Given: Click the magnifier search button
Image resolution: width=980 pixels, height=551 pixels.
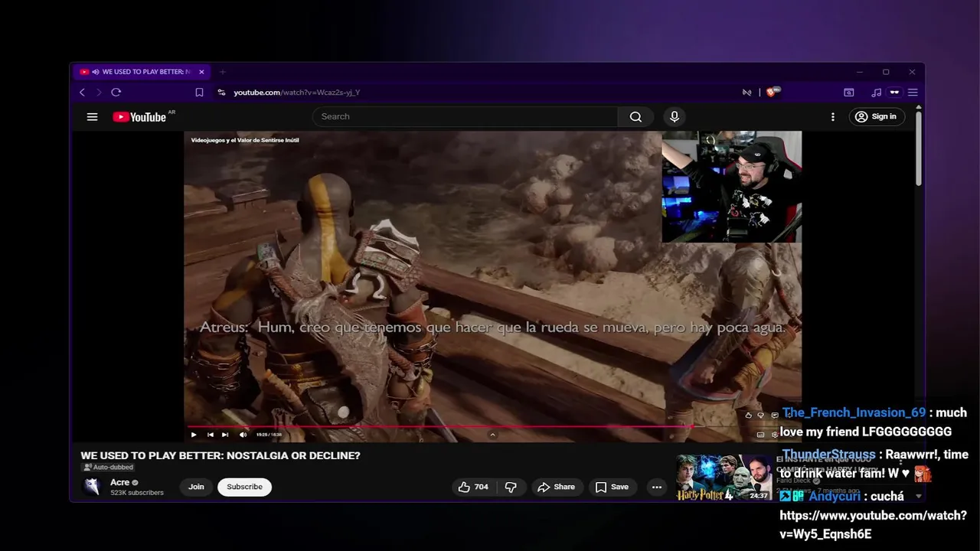Looking at the screenshot, I should click(x=635, y=116).
